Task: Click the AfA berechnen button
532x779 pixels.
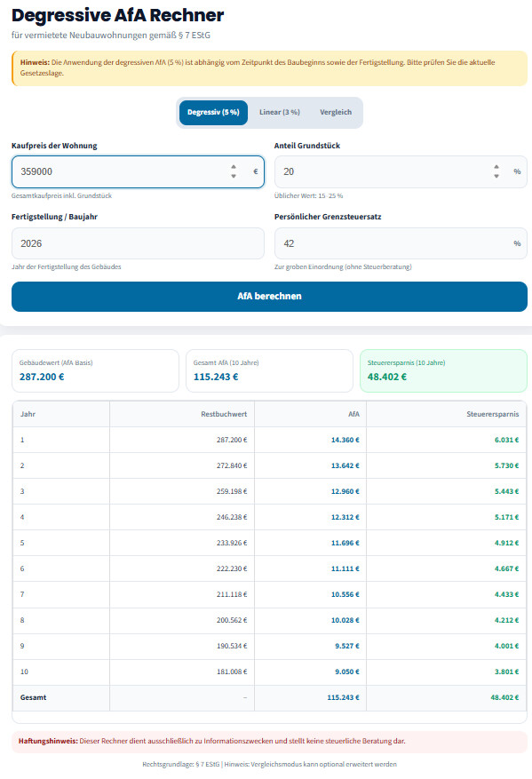Action: click(269, 297)
